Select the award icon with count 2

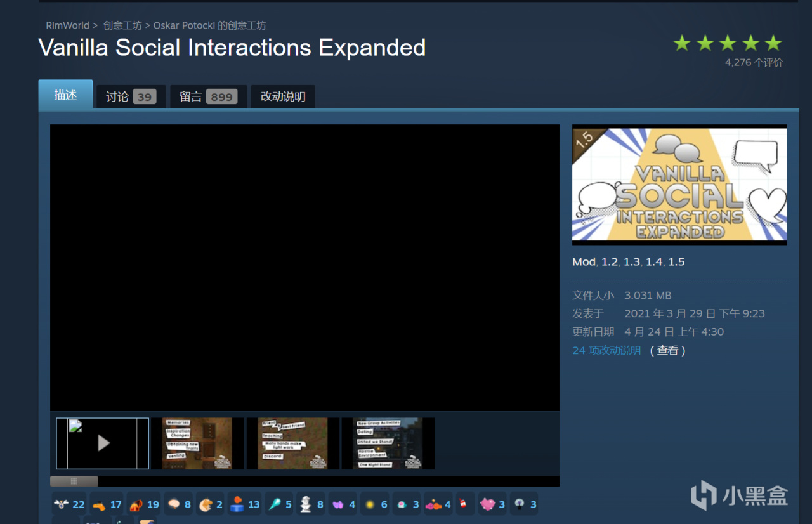click(x=210, y=504)
